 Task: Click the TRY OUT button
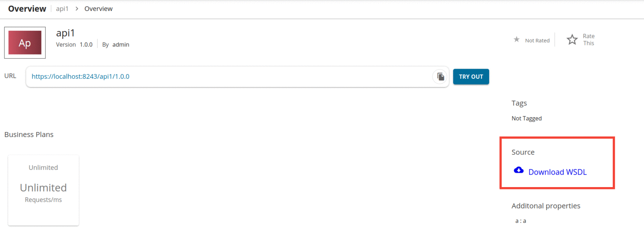[471, 76]
